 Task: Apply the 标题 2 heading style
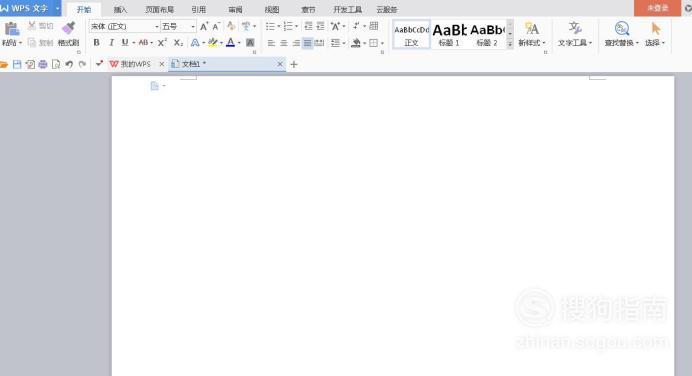[x=487, y=34]
